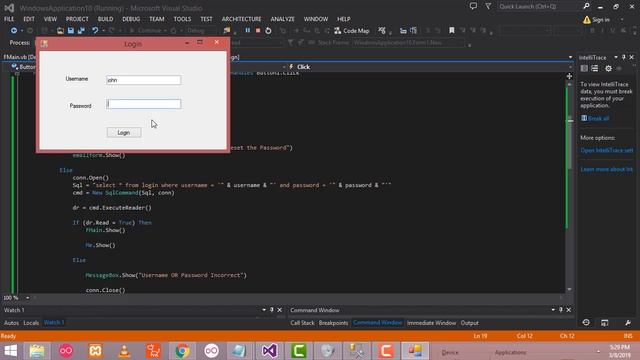Click Learn more about IntelliTrace link
Screen dimensions: 640x360
tap(607, 169)
